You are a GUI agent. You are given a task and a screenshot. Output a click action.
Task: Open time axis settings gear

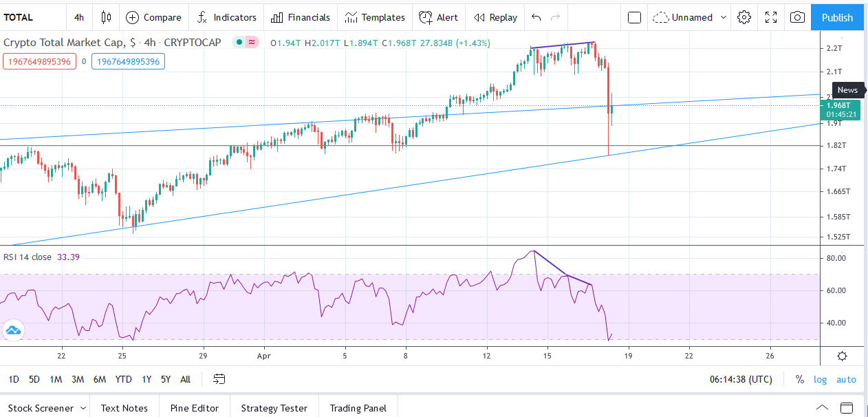click(843, 356)
